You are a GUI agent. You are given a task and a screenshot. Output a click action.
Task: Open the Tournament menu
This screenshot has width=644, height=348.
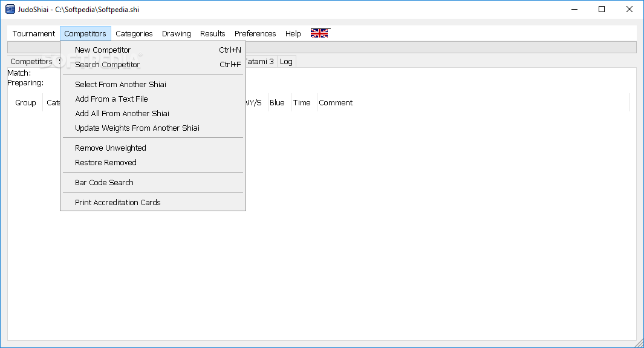pos(34,34)
